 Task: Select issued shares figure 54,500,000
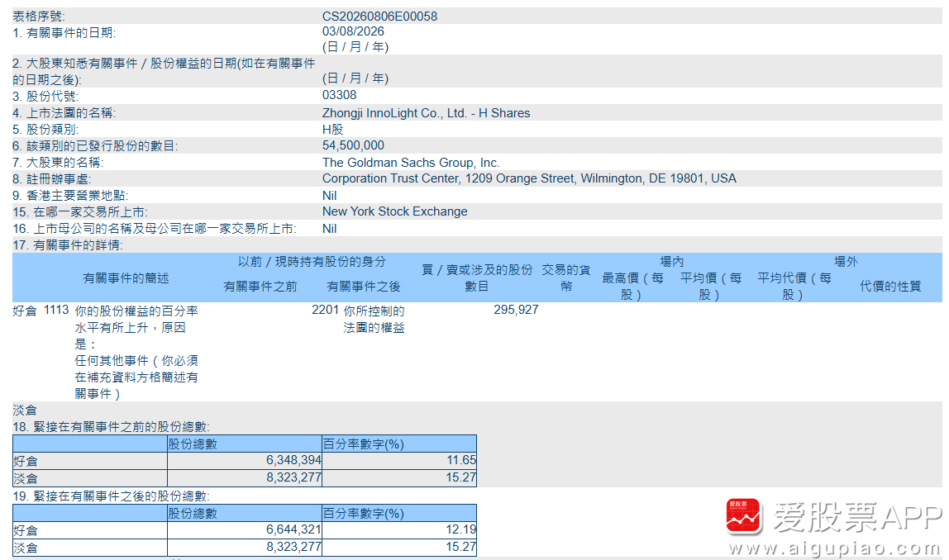click(353, 145)
